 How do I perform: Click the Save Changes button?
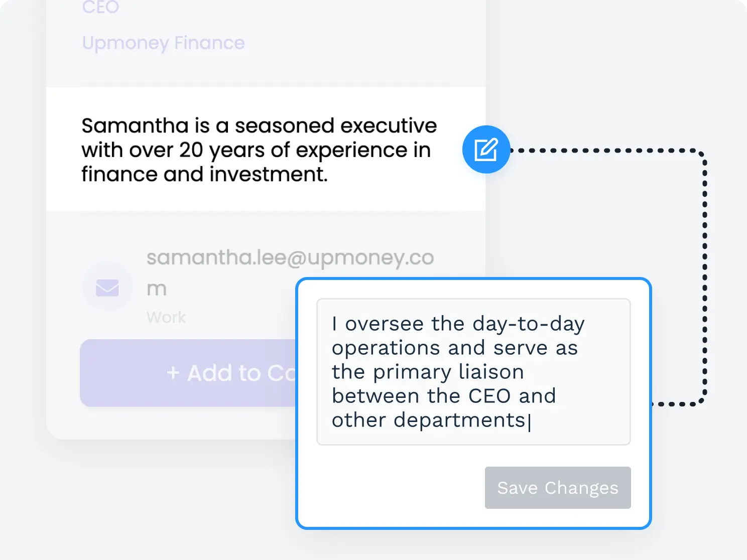[x=558, y=488]
